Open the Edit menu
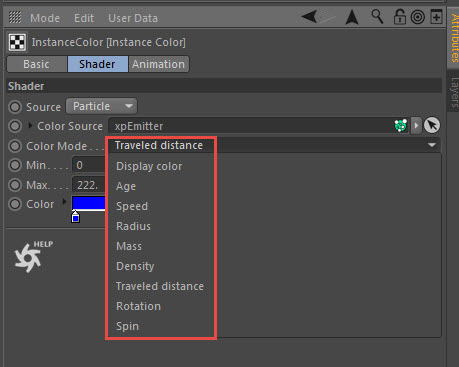This screenshot has width=459, height=367. 84,18
